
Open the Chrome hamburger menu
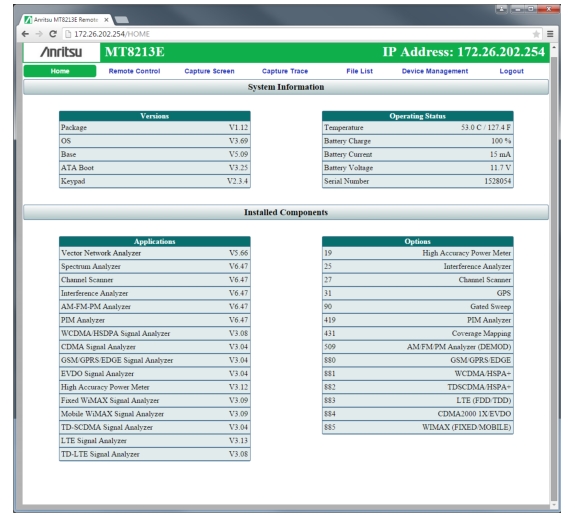pyautogui.click(x=550, y=34)
